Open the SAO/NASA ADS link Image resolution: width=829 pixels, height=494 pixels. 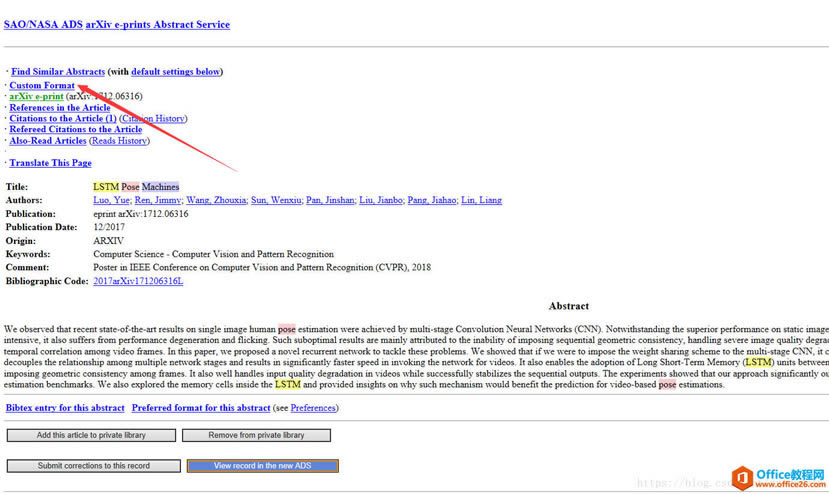point(43,24)
